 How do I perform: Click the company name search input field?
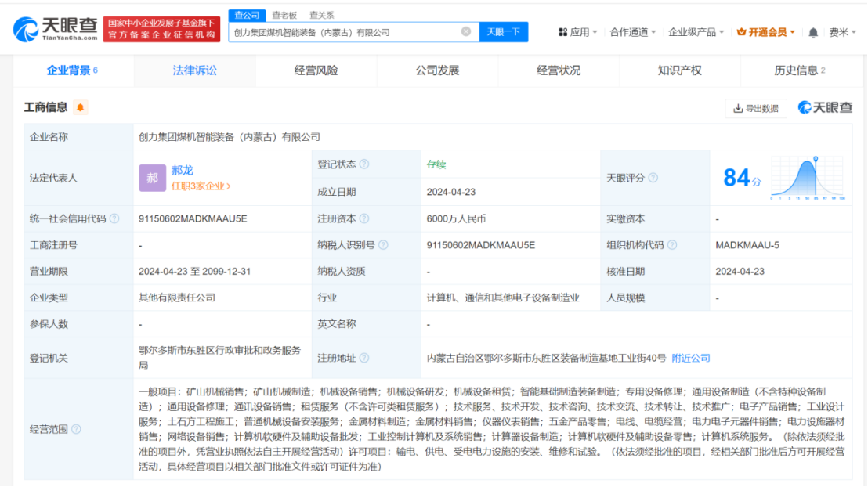[x=345, y=32]
